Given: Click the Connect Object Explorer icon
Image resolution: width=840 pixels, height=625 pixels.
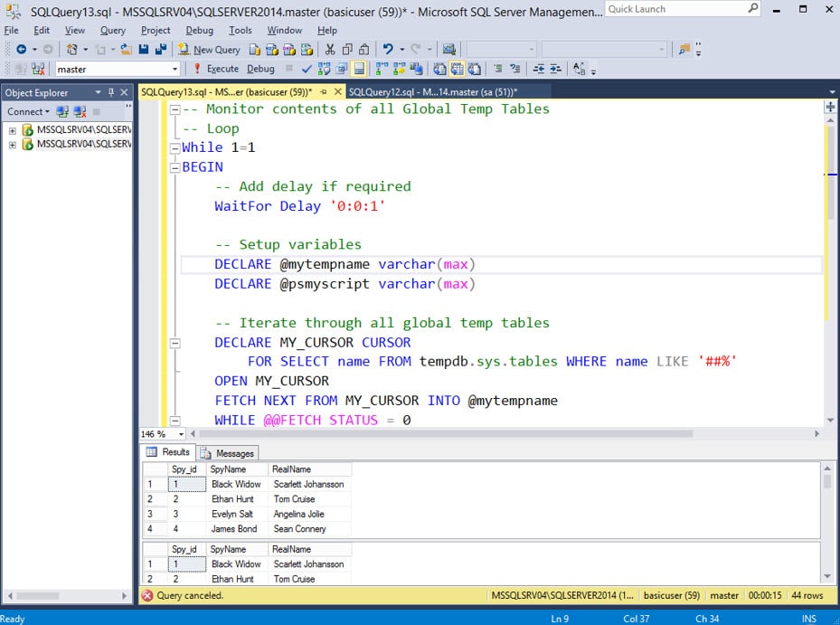Looking at the screenshot, I should coord(62,111).
